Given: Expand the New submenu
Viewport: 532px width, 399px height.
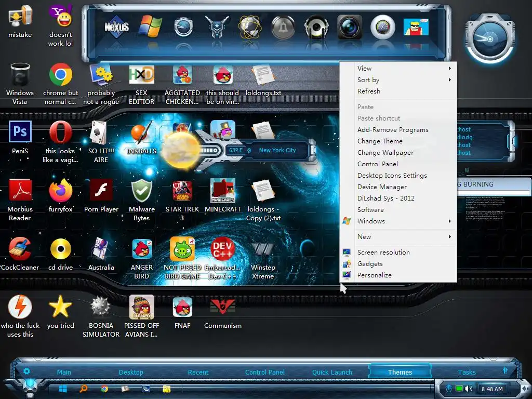Looking at the screenshot, I should point(398,236).
